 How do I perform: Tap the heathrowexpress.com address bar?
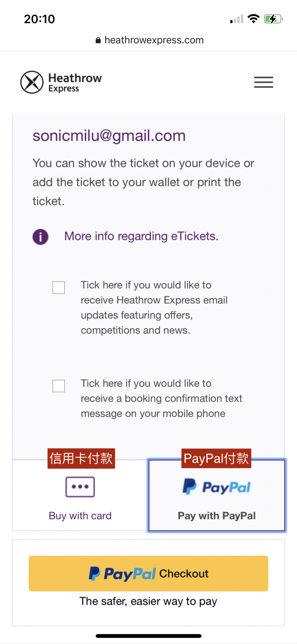(x=154, y=40)
